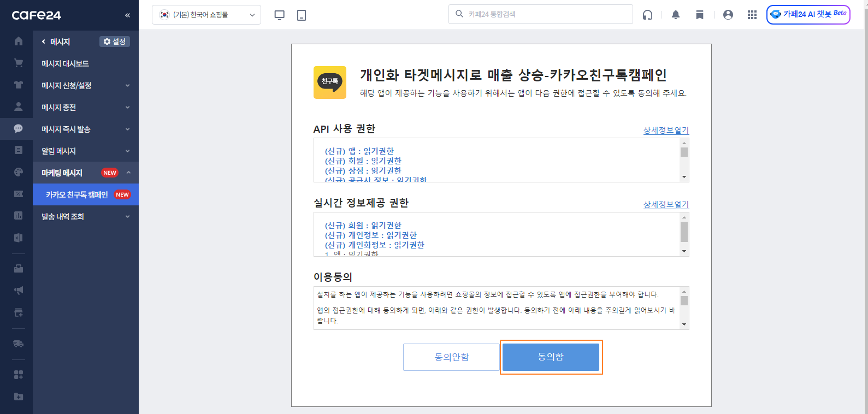Image resolution: width=868 pixels, height=414 pixels.
Task: Open the notifications bell icon
Action: point(676,15)
